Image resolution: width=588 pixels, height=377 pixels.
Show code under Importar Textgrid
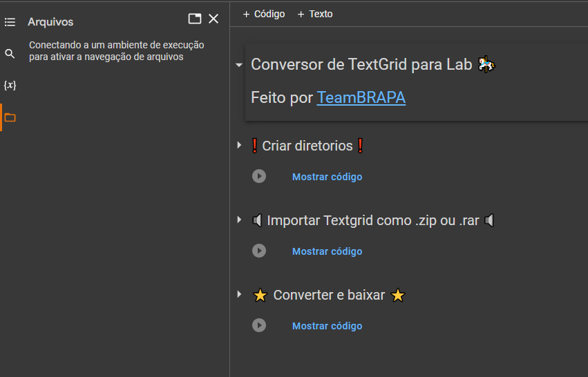[327, 251]
